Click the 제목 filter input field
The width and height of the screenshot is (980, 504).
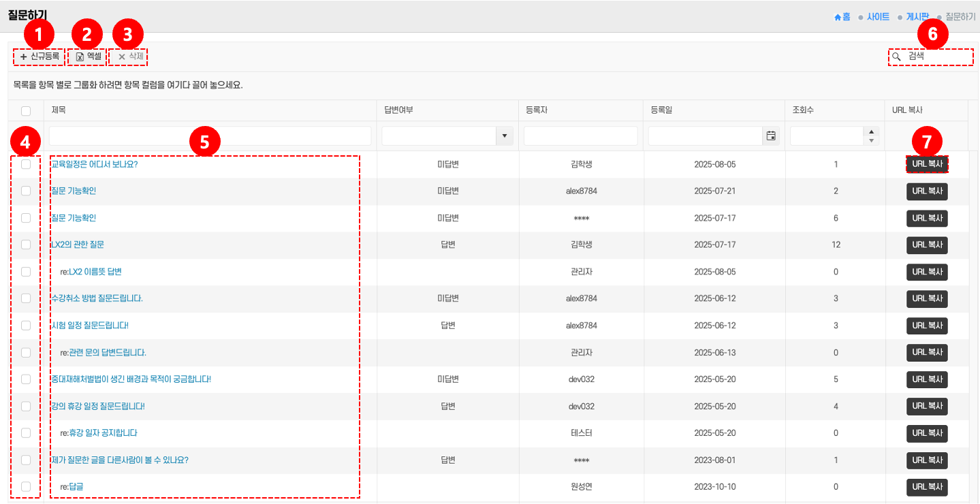[x=210, y=136]
